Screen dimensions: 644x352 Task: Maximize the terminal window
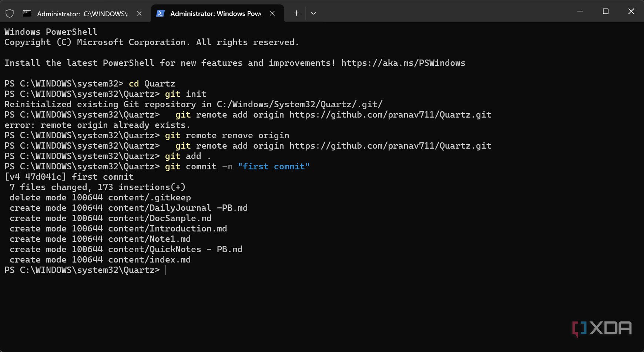tap(606, 11)
